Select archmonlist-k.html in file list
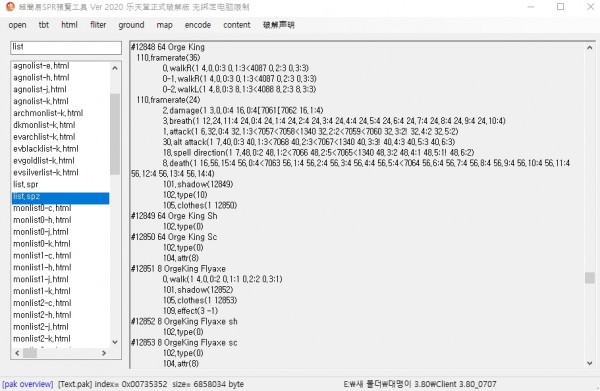This screenshot has width=600, height=391. [48, 113]
